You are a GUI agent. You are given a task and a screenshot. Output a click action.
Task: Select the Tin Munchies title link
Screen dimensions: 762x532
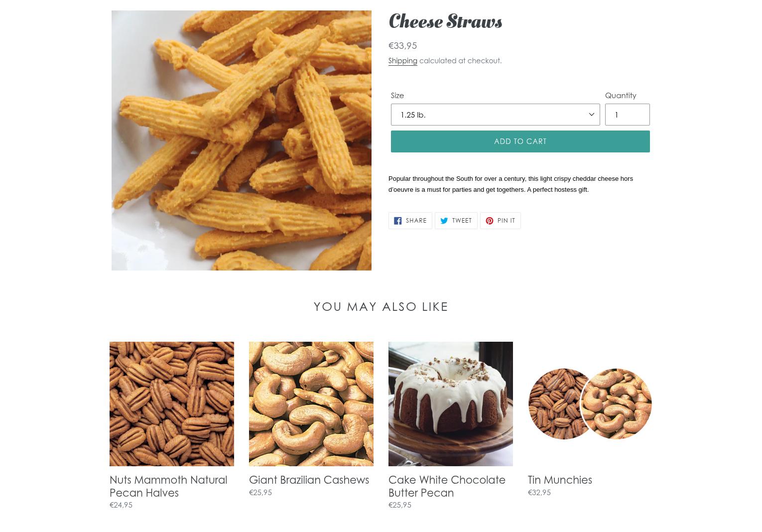coord(560,480)
